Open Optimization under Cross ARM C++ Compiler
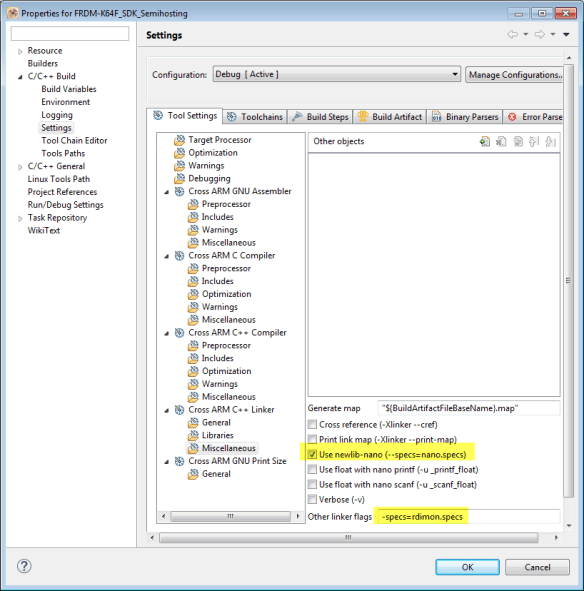Viewport: 584px width, 591px height. [227, 371]
